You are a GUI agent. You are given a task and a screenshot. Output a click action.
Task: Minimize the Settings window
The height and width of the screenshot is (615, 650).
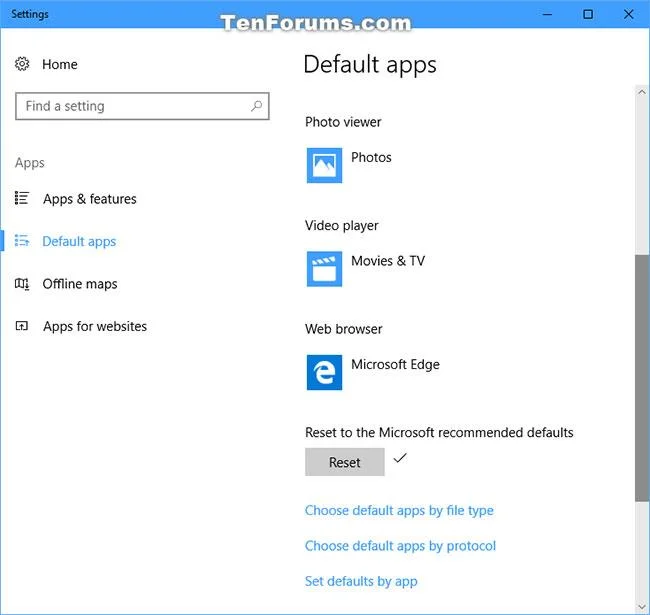547,14
